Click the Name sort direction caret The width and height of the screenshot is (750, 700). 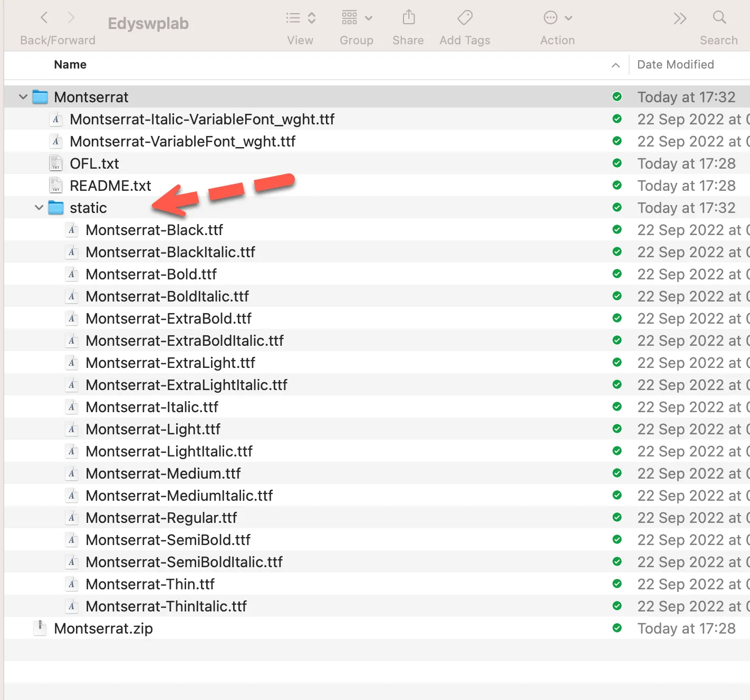click(x=616, y=65)
